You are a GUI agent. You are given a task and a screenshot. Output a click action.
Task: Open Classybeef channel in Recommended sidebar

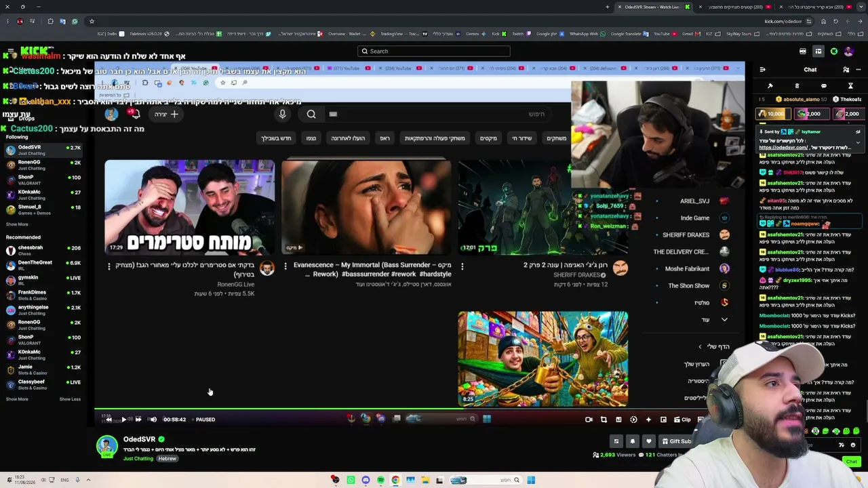coord(43,384)
